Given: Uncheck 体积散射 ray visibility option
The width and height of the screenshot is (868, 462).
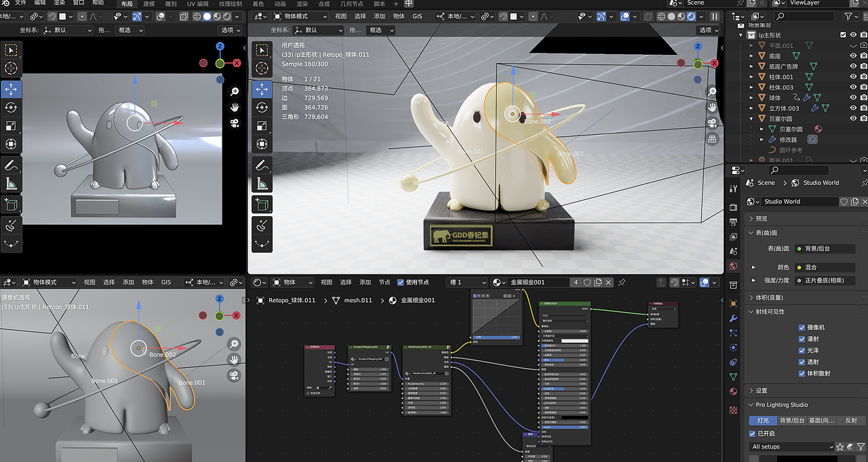Looking at the screenshot, I should tap(802, 373).
